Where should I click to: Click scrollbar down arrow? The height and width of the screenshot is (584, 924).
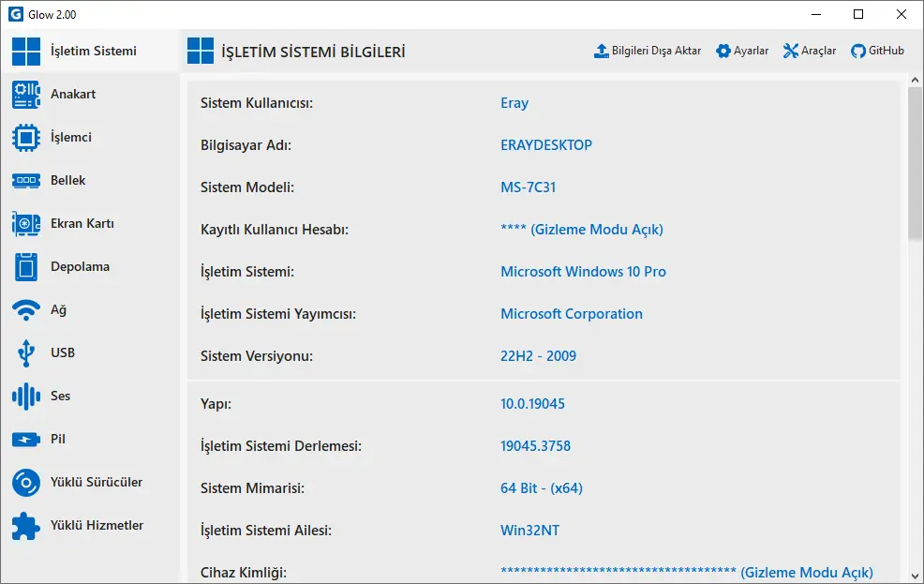click(915, 577)
